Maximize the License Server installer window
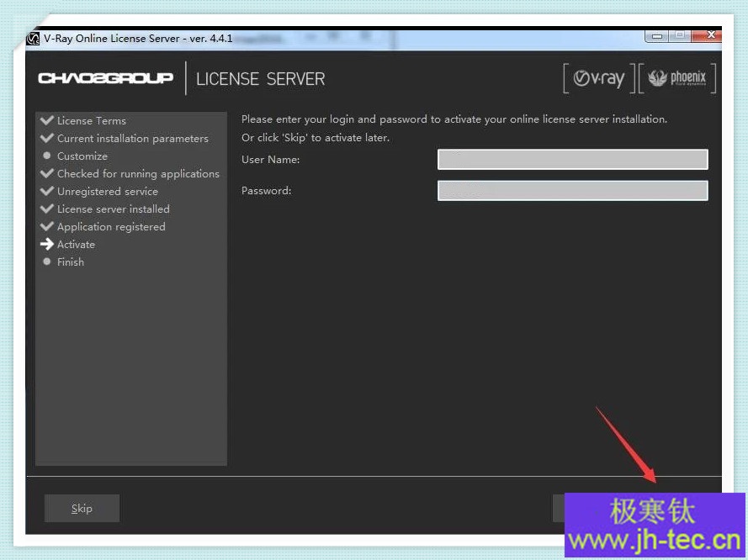The height and width of the screenshot is (560, 748). [x=680, y=36]
